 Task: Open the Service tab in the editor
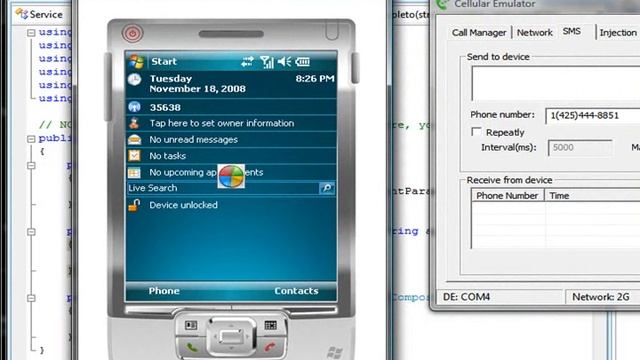pos(39,14)
